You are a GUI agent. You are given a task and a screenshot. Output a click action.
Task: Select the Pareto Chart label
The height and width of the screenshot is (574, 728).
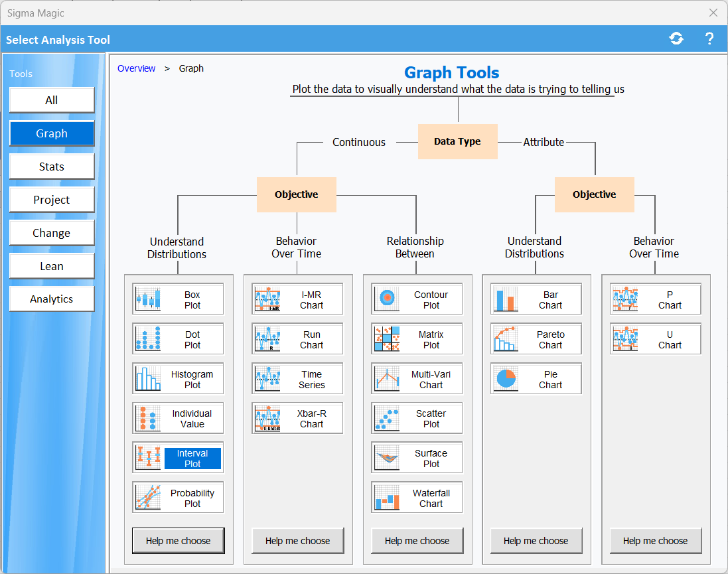(551, 340)
